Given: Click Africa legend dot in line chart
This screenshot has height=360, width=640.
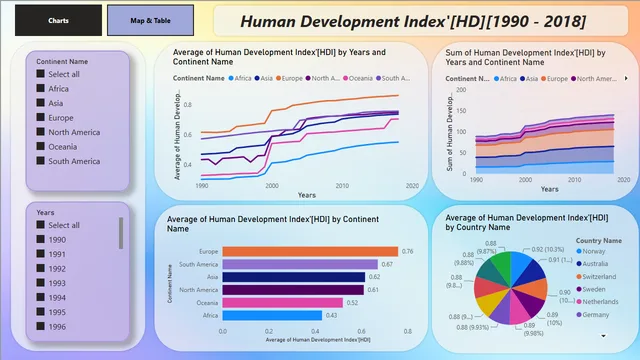Looking at the screenshot, I should [x=231, y=78].
